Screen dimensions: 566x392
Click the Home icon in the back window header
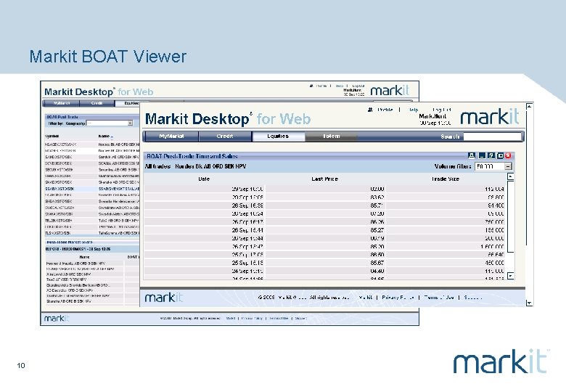click(x=311, y=86)
